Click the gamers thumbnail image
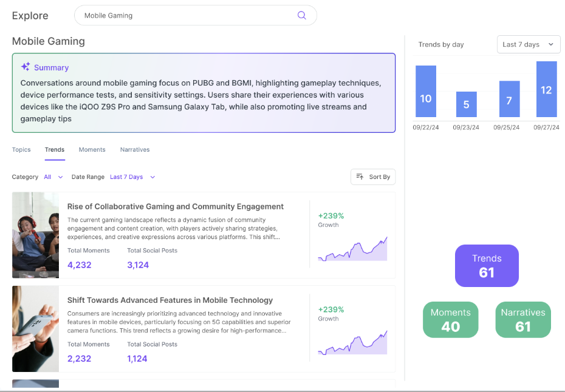The image size is (565, 392). point(36,235)
